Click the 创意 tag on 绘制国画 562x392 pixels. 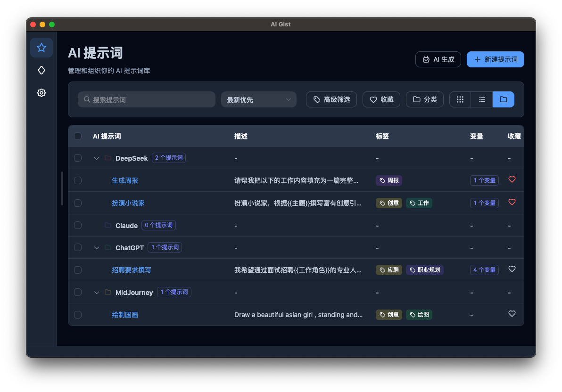click(388, 314)
